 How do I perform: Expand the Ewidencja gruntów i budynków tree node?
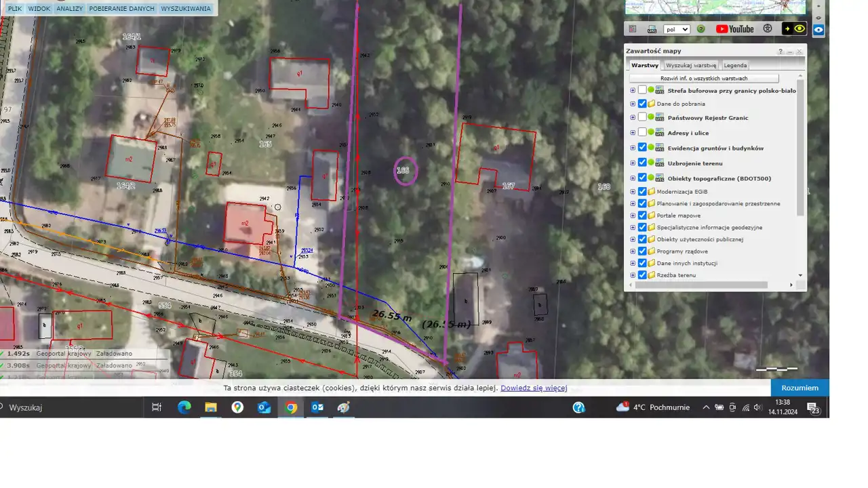[x=633, y=148]
